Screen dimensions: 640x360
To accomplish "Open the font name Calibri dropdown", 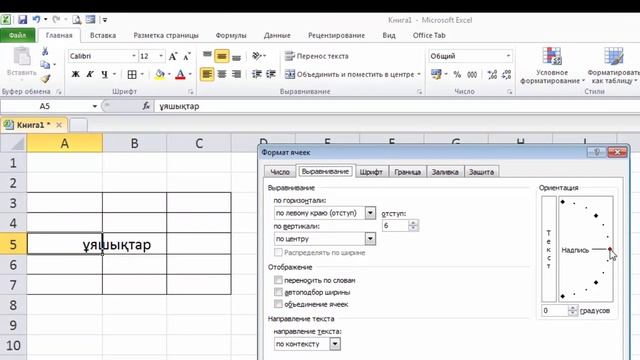I will [133, 56].
